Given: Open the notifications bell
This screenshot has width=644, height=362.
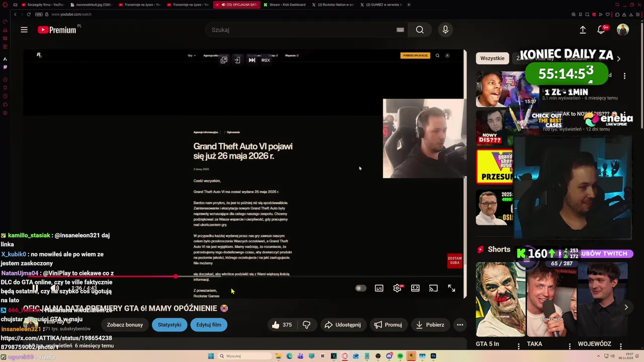Looking at the screenshot, I should click(601, 30).
